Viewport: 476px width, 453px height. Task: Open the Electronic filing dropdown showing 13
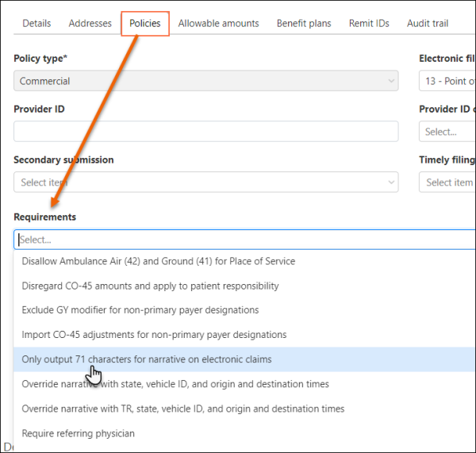coord(447,81)
